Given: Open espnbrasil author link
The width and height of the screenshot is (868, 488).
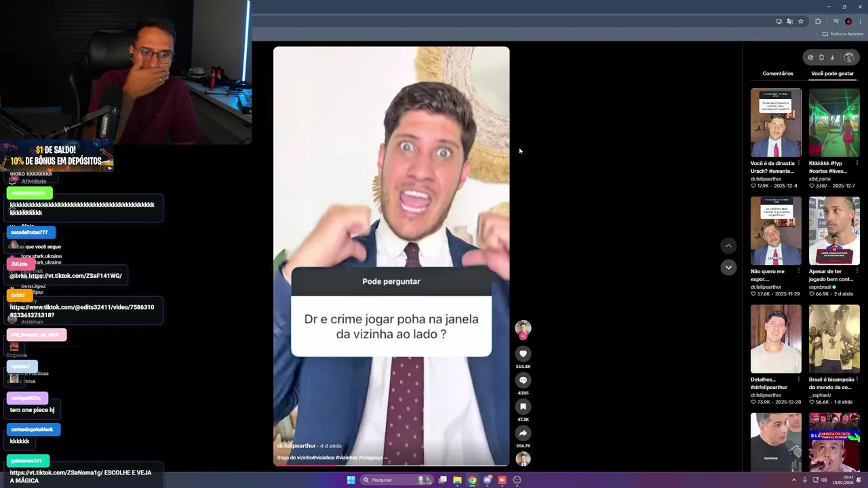Looking at the screenshot, I should 820,287.
